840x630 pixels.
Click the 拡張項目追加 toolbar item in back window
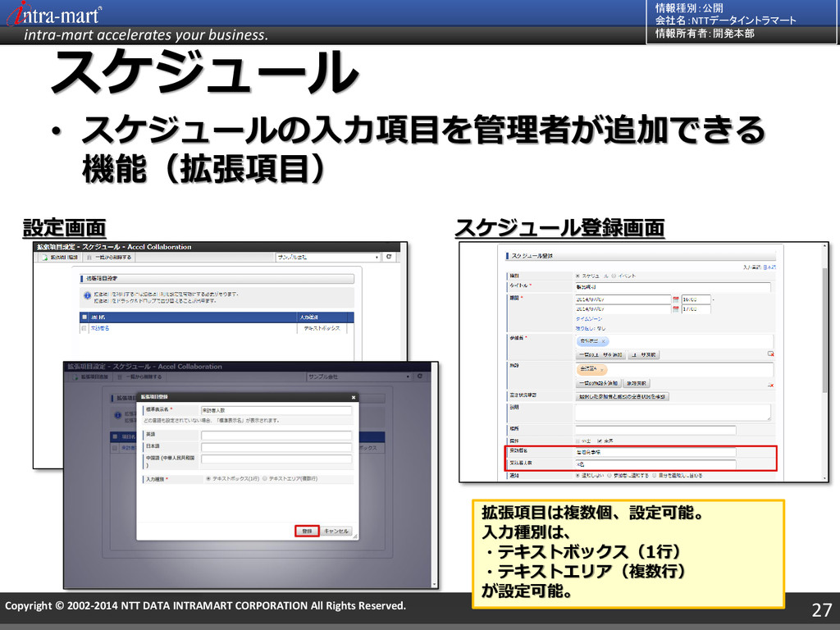59,257
